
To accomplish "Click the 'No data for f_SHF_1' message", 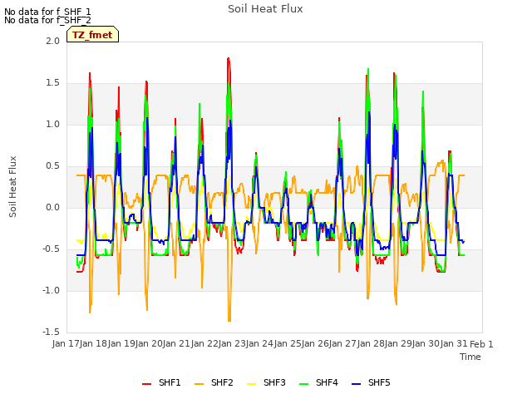I will click(x=47, y=12).
